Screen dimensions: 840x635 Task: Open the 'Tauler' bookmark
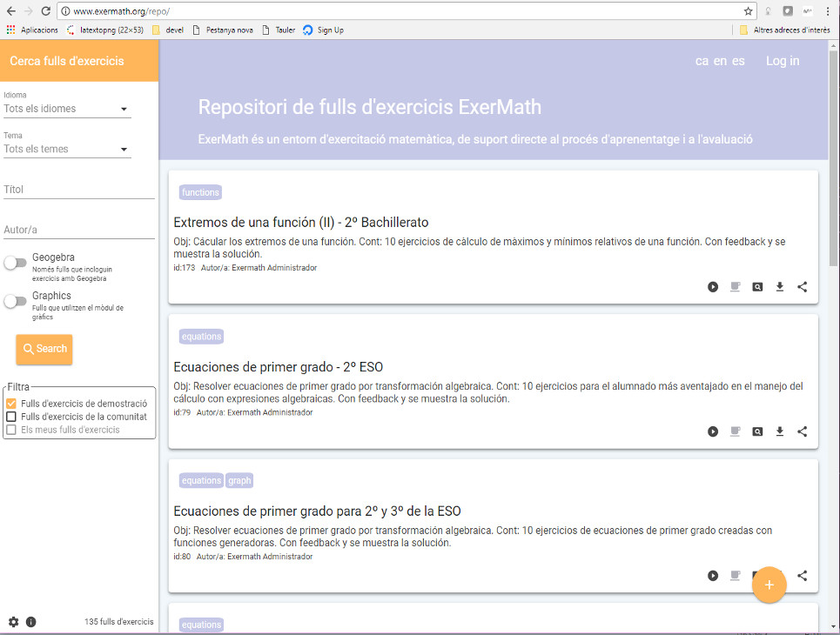pyautogui.click(x=279, y=30)
